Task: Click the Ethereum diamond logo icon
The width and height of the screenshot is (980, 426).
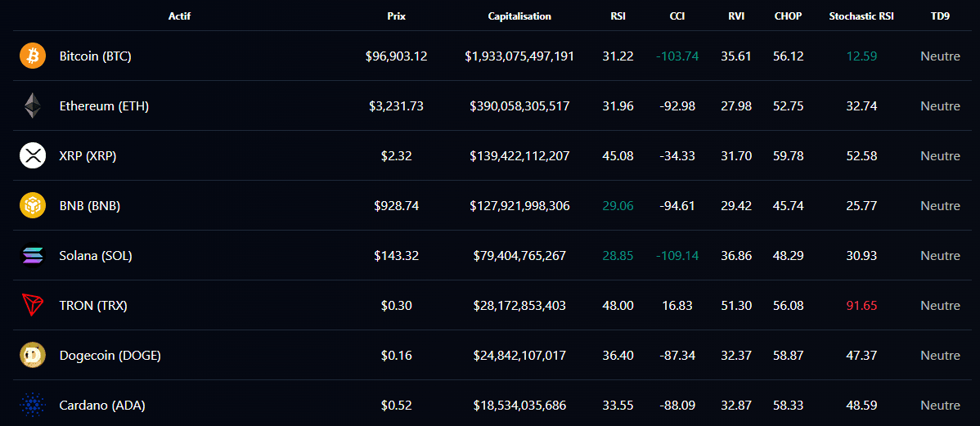Action: coord(33,105)
